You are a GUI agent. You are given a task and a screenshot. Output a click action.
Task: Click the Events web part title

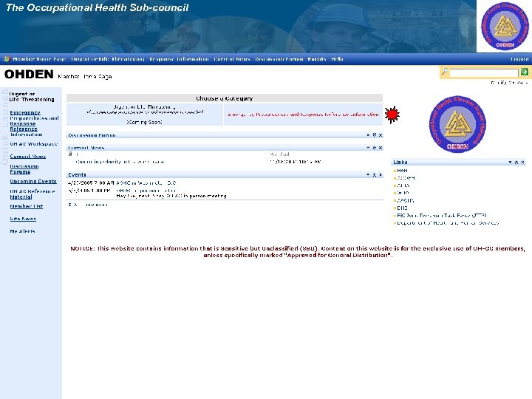click(x=77, y=174)
